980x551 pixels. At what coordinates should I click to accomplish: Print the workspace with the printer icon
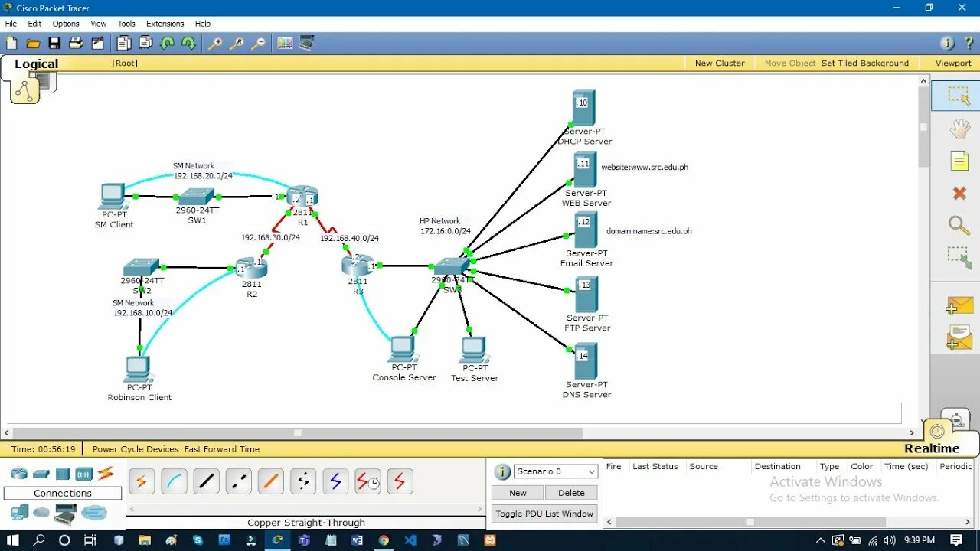76,44
